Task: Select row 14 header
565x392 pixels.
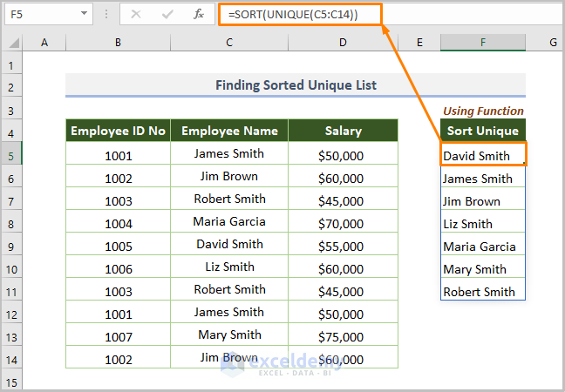Action: (11, 359)
